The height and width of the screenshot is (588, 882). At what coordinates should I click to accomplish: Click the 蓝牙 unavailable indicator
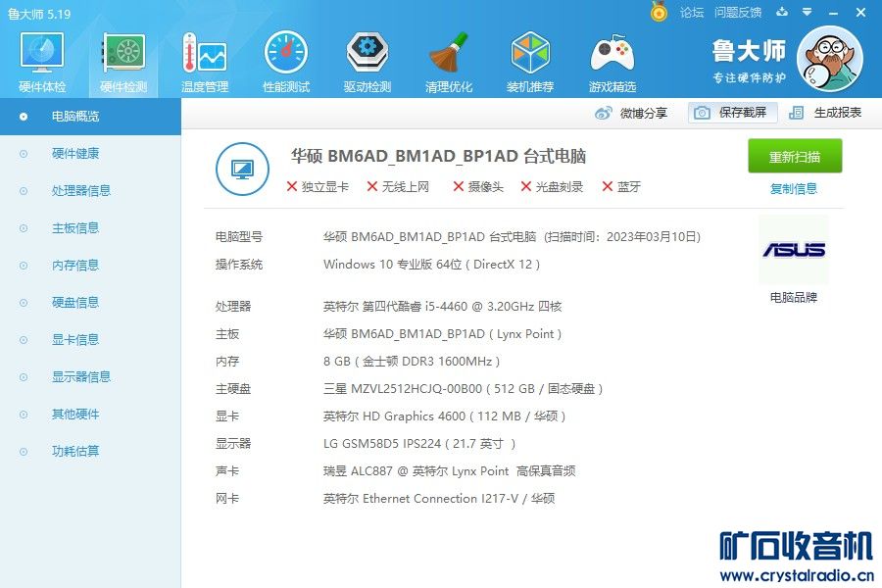pos(621,187)
